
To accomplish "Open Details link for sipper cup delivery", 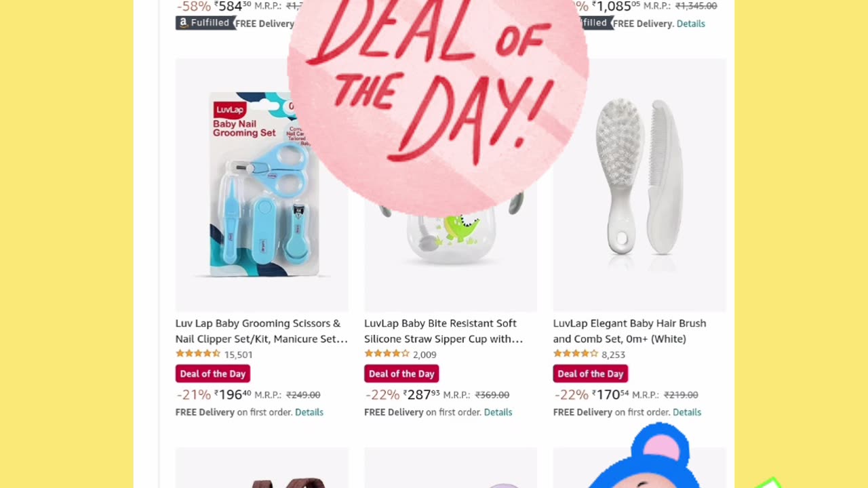I will 498,412.
